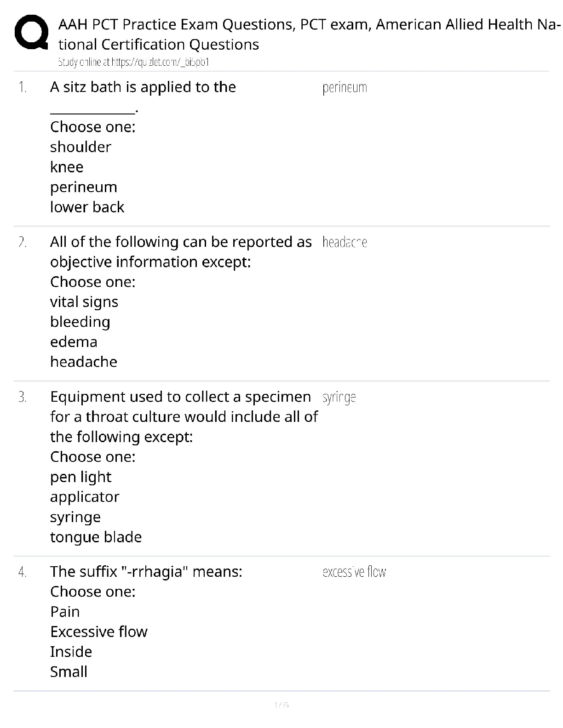Click the 'excessive flow' answer term on the right
The image size is (563, 728).
coord(354,572)
